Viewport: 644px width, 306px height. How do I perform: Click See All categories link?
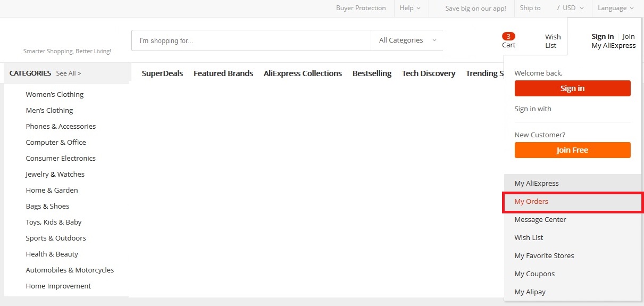(69, 73)
